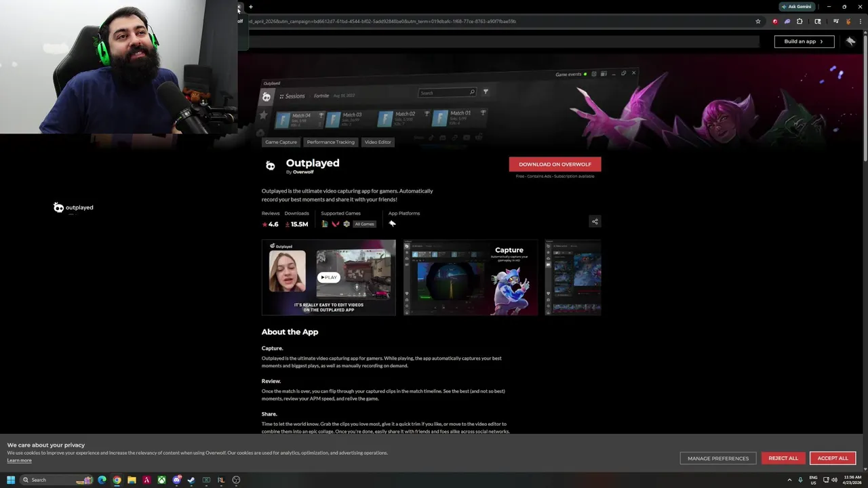Image resolution: width=868 pixels, height=488 pixels.
Task: Open the third partially visible screenshot thumbnail
Action: pyautogui.click(x=573, y=277)
